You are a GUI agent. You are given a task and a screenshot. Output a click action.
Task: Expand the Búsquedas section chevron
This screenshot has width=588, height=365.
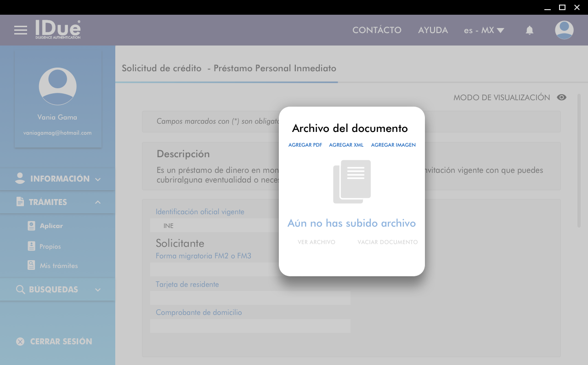(98, 290)
